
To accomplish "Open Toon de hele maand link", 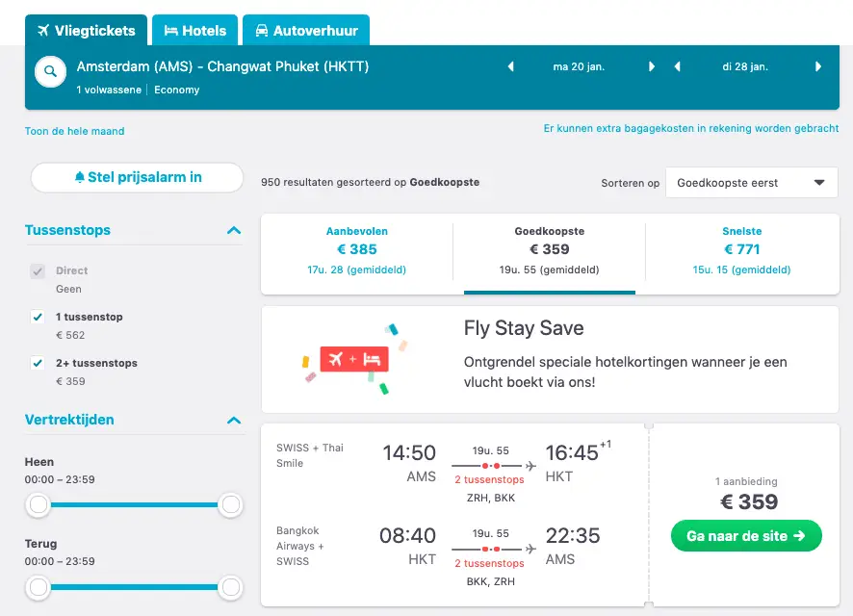I will 74,131.
